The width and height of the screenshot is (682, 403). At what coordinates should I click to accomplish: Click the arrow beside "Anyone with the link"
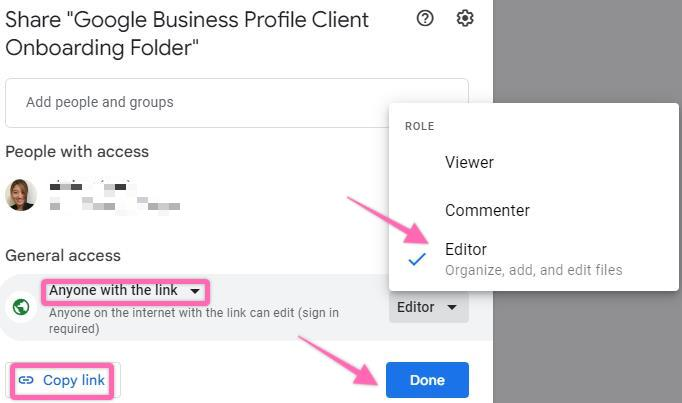195,292
